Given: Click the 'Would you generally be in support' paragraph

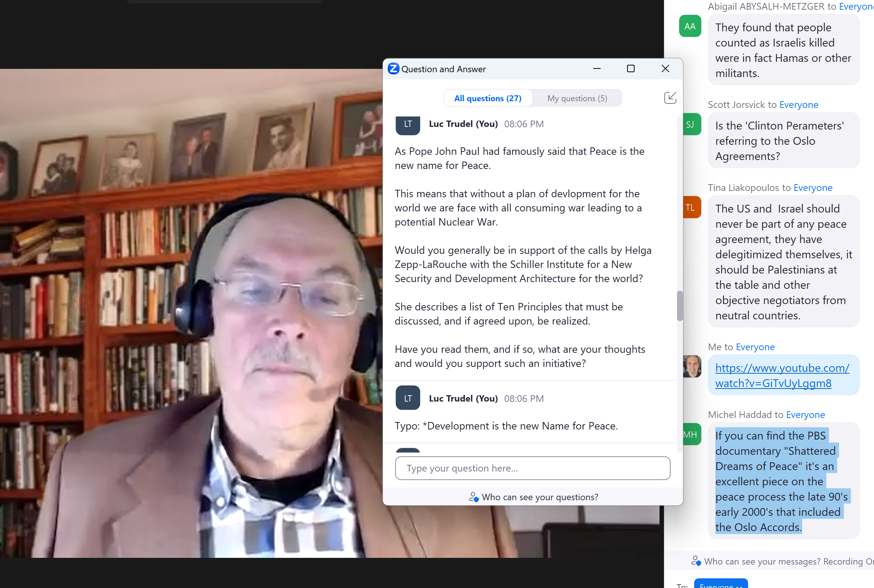Looking at the screenshot, I should (x=523, y=264).
